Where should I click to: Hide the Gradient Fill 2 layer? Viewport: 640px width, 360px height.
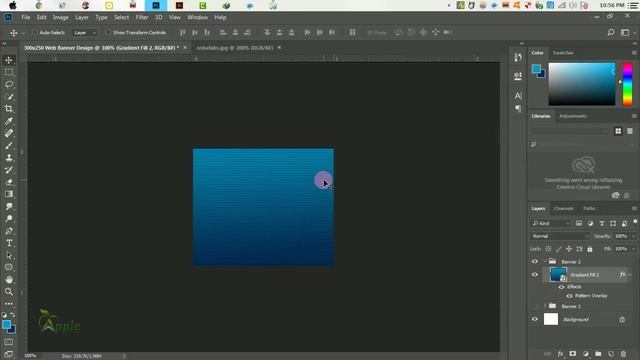[x=535, y=275]
